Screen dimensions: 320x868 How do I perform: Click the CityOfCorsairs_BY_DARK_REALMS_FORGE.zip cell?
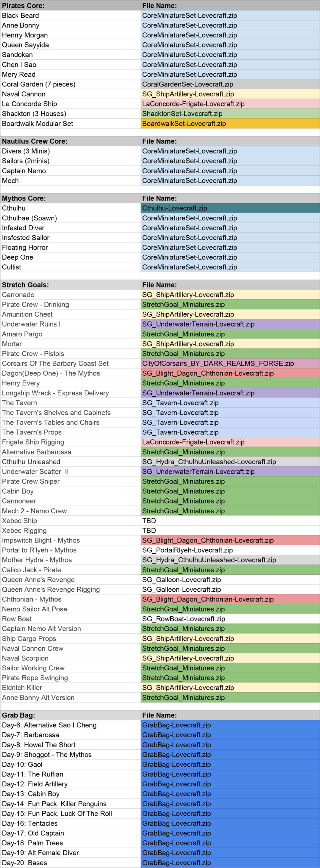pyautogui.click(x=230, y=363)
